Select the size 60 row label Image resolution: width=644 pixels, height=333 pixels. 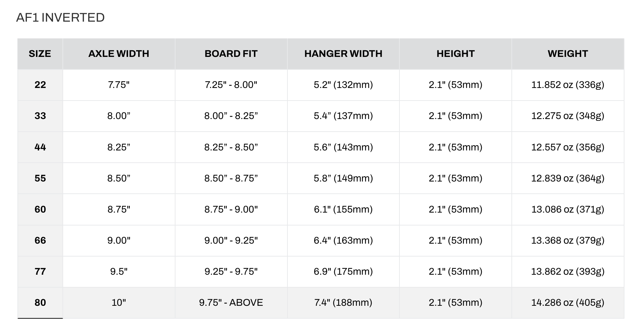coord(40,209)
